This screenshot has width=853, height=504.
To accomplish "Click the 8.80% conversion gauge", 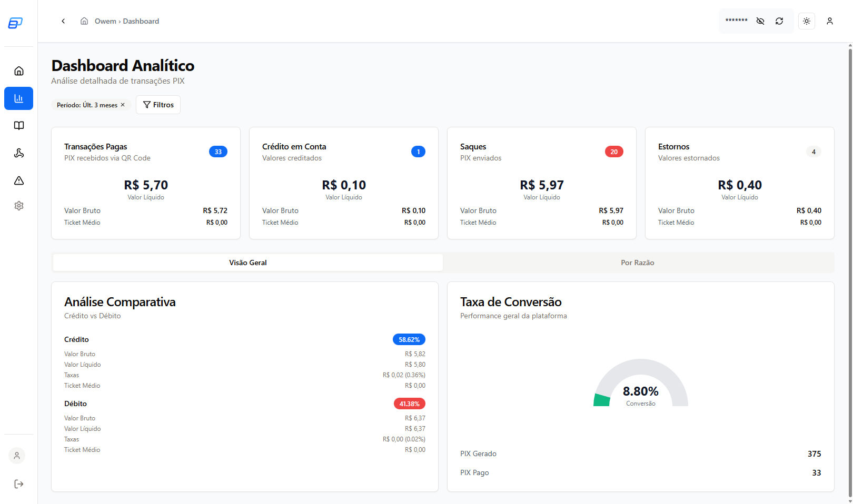I will click(x=640, y=391).
